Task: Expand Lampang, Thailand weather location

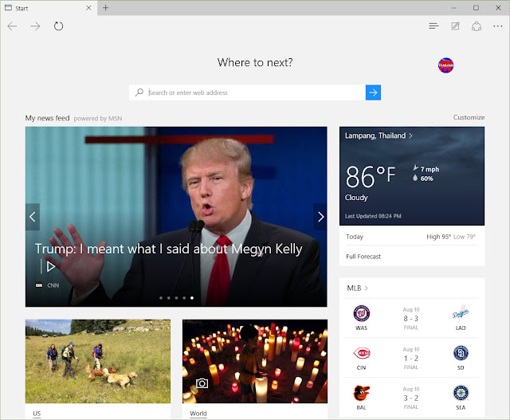Action: coord(379,135)
